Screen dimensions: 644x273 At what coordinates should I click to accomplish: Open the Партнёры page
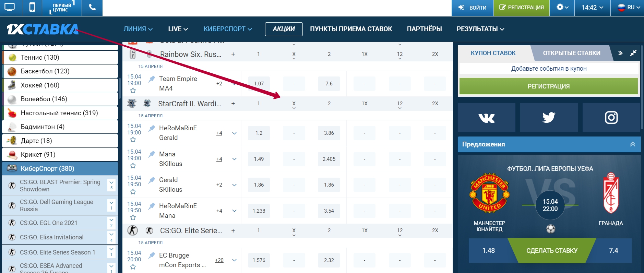(x=424, y=29)
